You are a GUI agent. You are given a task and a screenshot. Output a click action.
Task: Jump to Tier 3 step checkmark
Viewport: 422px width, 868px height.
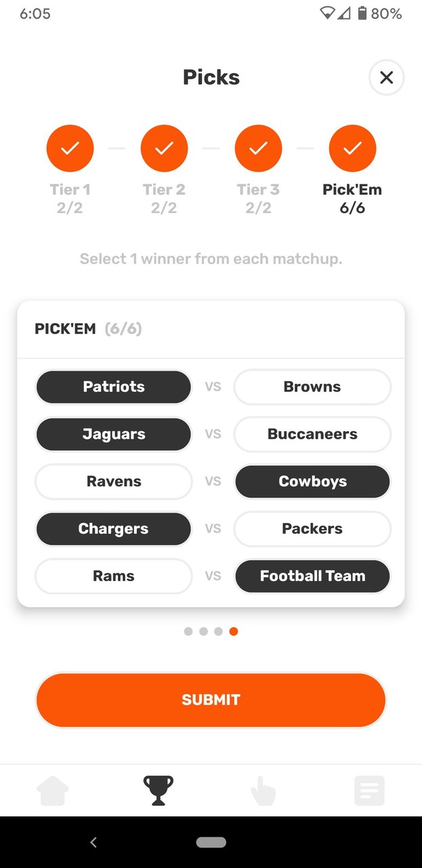pos(258,149)
